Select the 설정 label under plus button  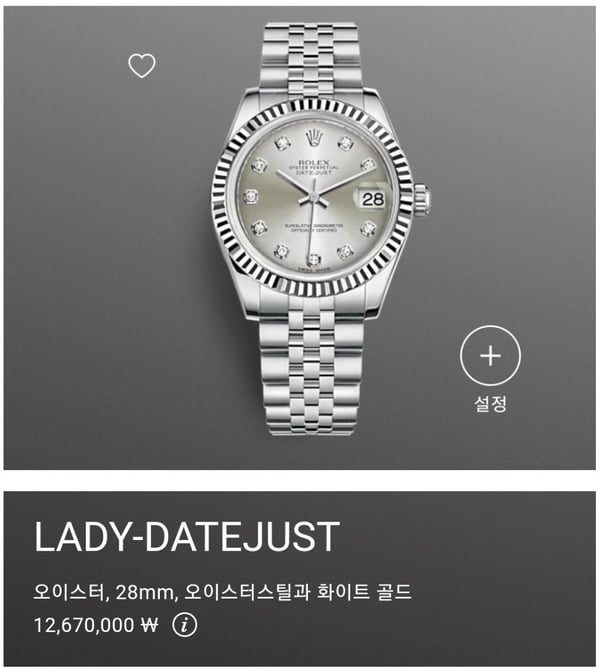pyautogui.click(x=490, y=404)
